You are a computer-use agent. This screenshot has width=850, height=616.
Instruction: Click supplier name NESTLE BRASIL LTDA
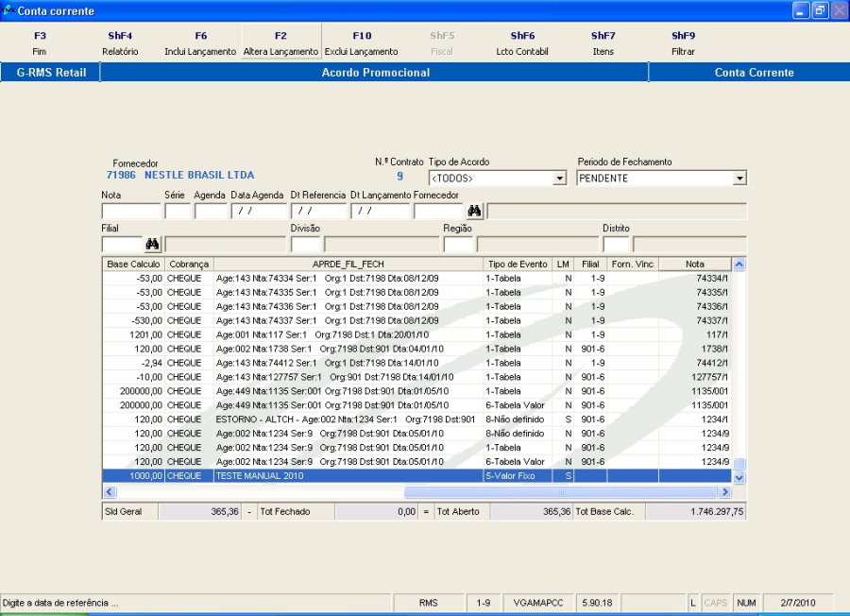click(199, 175)
